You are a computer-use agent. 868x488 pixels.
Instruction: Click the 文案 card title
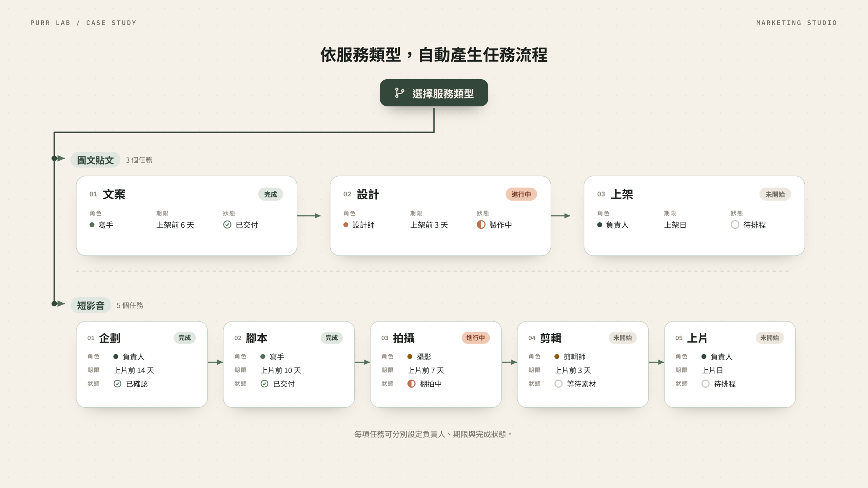click(x=114, y=195)
